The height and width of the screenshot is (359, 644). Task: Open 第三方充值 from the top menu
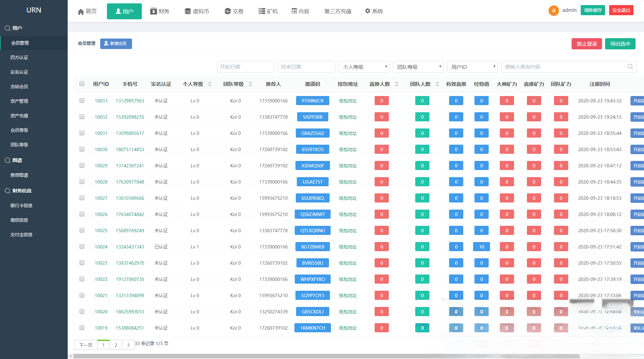point(337,11)
